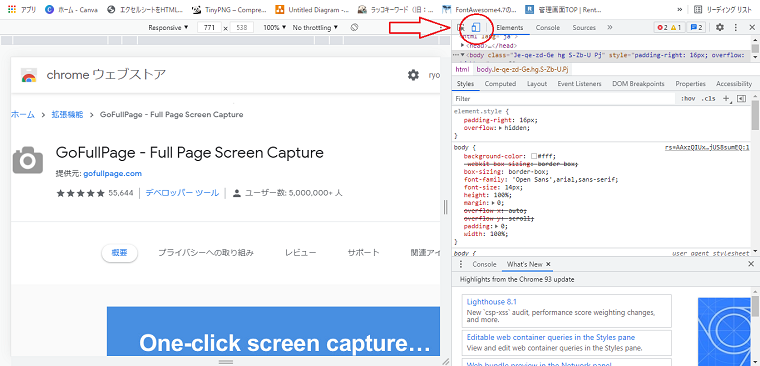Image resolution: width=760 pixels, height=366 pixels.
Task: Open the Layout sub-tab
Action: coord(537,84)
